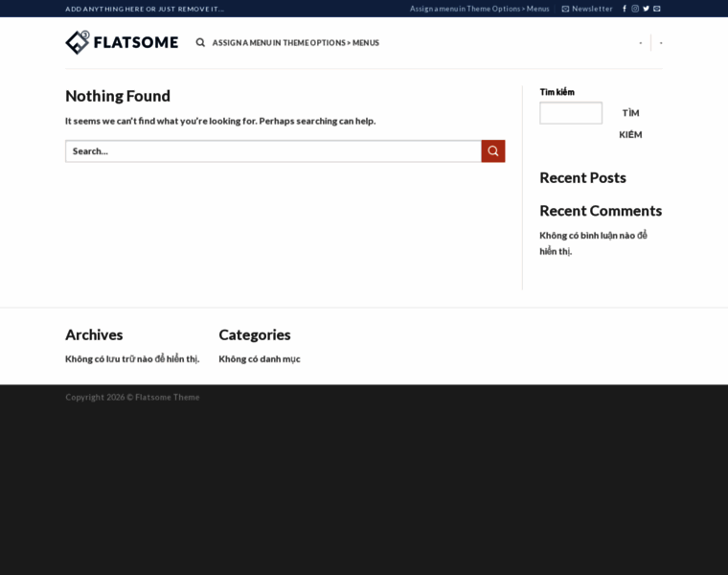Image resolution: width=728 pixels, height=575 pixels.
Task: Click the main nav 'Assign a menu' item
Action: pyautogui.click(x=295, y=42)
